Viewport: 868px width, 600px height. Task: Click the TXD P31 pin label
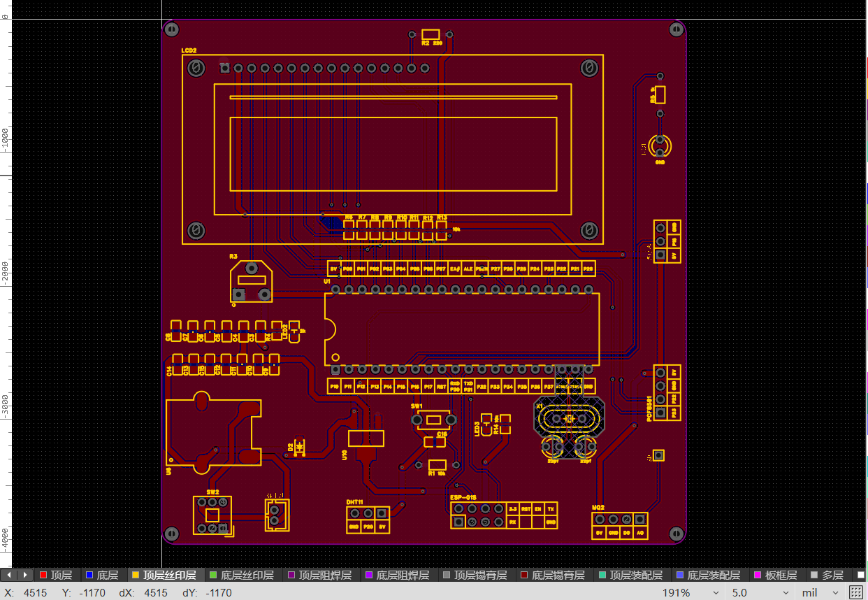tap(468, 386)
